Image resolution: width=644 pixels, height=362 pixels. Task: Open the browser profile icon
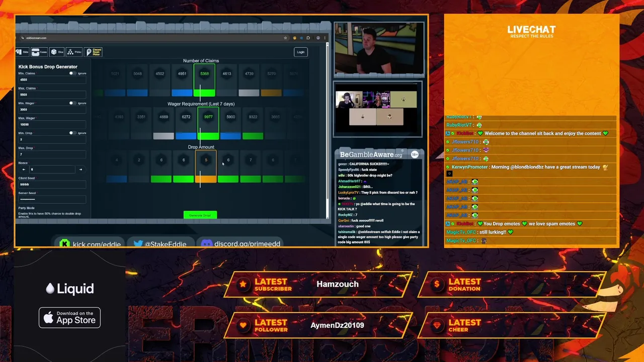point(317,38)
